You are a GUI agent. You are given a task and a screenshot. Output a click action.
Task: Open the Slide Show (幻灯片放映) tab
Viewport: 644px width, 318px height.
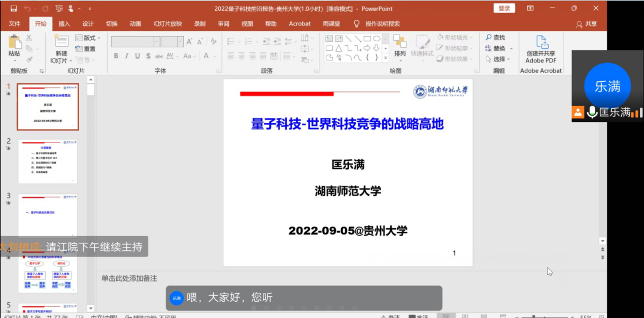coord(167,24)
